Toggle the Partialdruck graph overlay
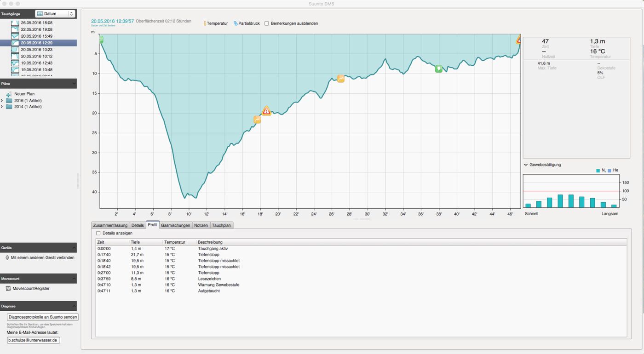 (x=247, y=23)
